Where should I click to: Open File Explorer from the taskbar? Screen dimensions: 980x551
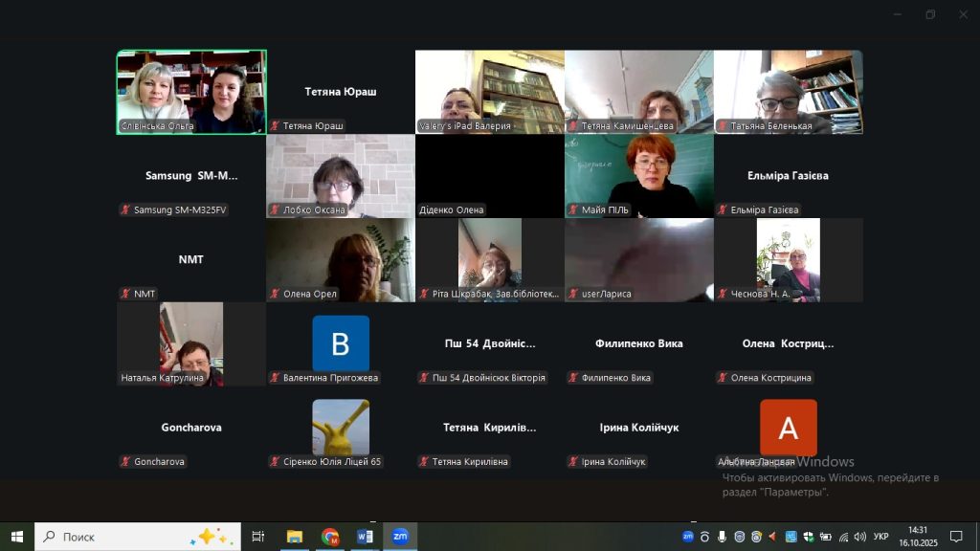click(x=295, y=537)
